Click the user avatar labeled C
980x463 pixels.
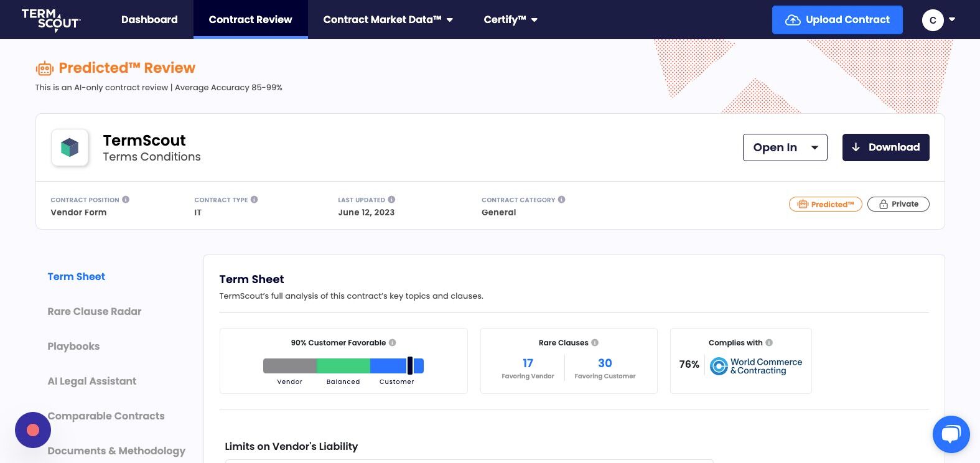[x=933, y=20]
